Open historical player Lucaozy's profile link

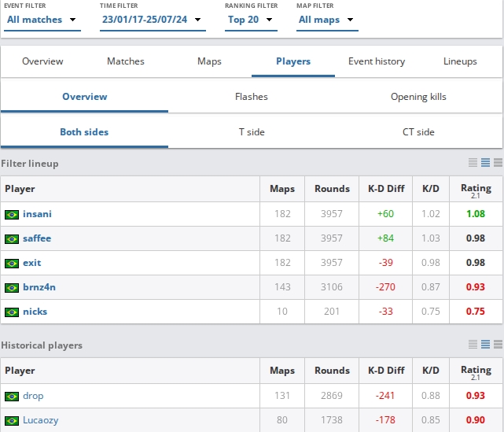point(41,420)
